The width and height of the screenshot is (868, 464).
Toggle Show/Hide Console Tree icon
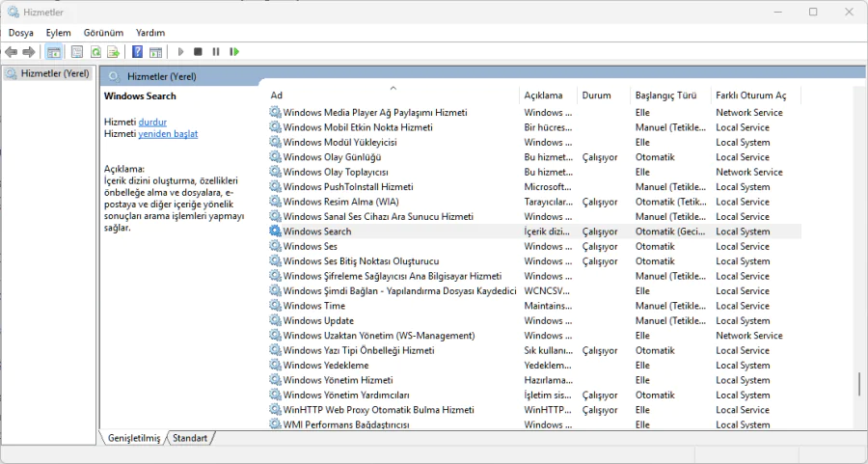click(54, 52)
